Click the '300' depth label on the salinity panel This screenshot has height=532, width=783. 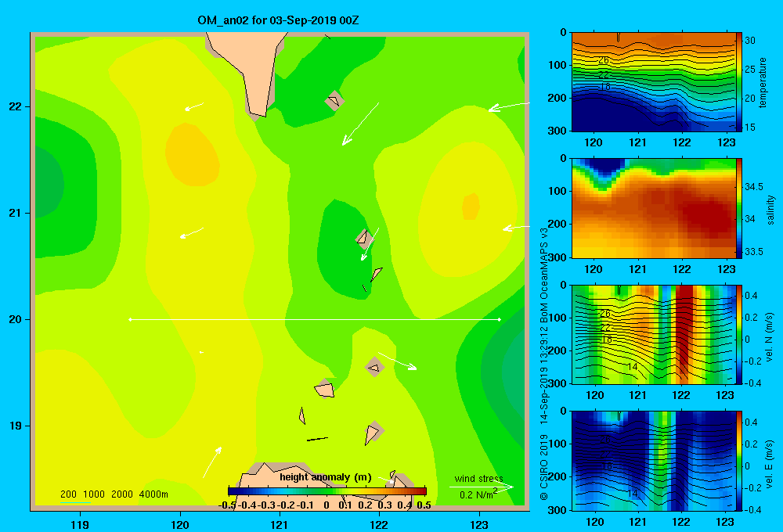[x=559, y=257]
